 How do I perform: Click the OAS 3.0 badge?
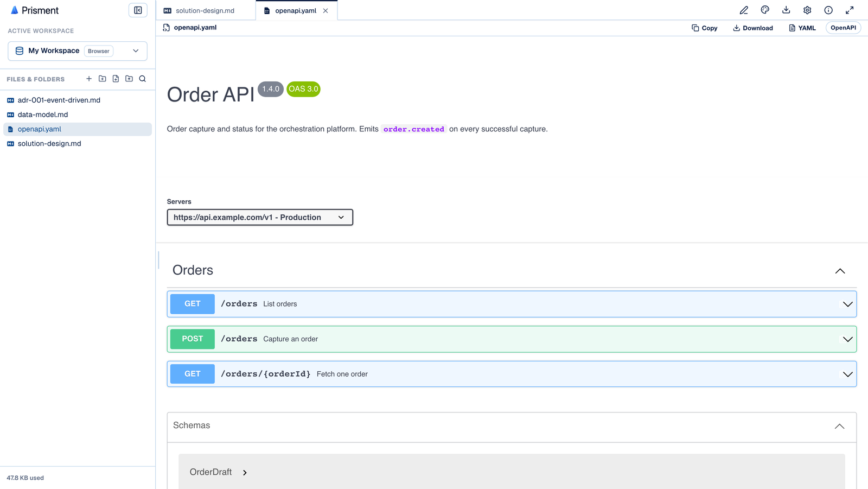coord(303,89)
